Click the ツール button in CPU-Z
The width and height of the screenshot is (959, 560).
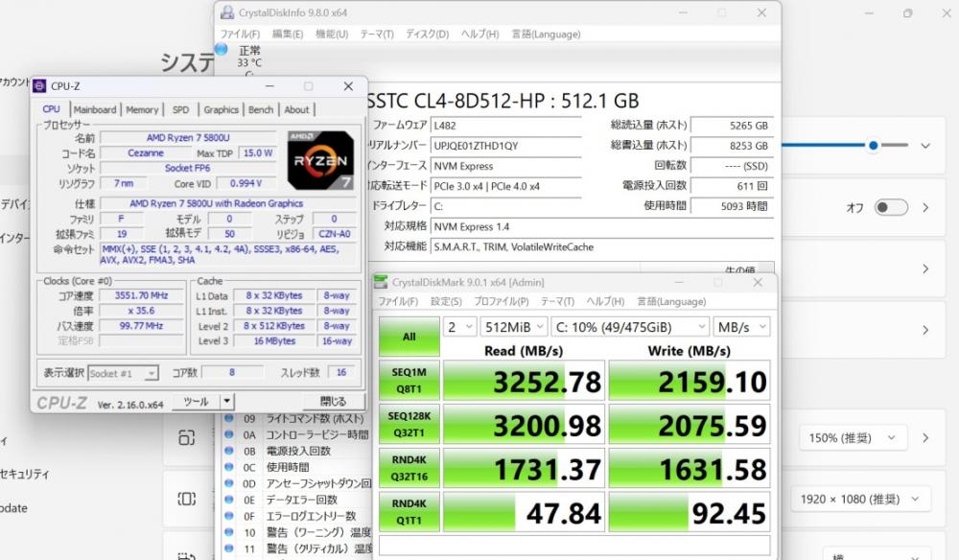pos(196,402)
